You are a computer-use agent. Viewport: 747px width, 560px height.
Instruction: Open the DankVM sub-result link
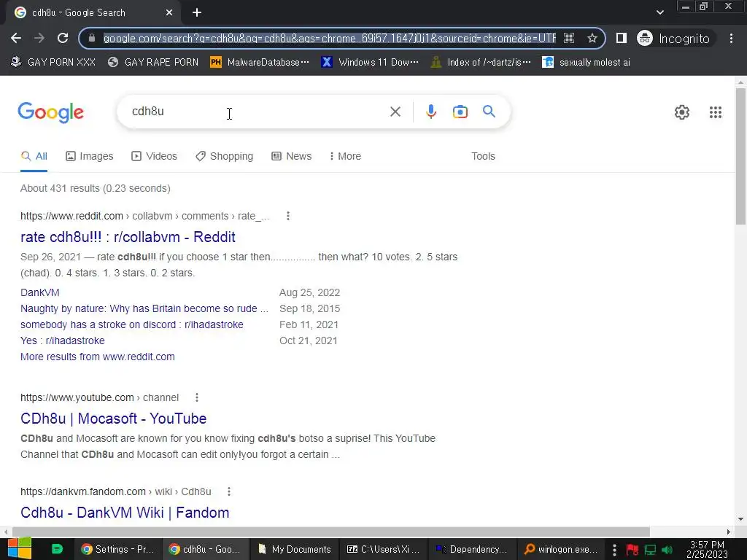click(x=40, y=293)
